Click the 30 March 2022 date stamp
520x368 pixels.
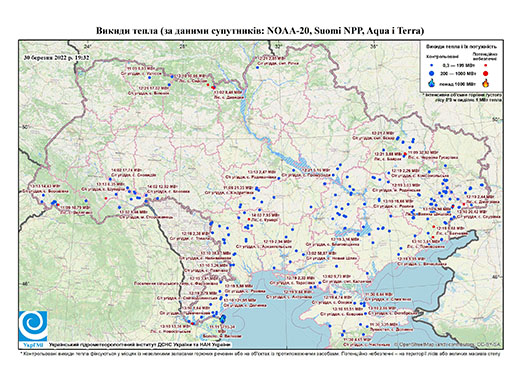57,57
